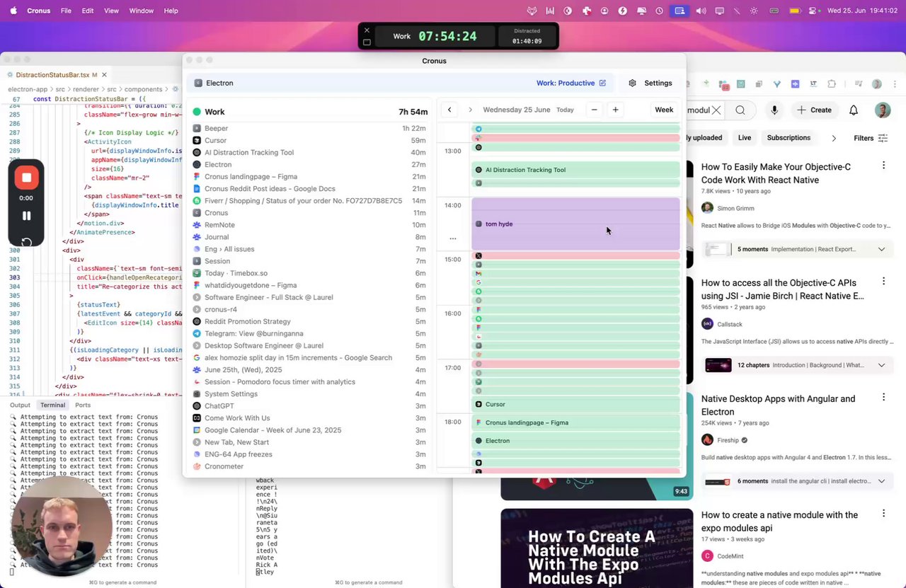The image size is (906, 588).
Task: Expand the 12 chapters section
Action: [881, 365]
